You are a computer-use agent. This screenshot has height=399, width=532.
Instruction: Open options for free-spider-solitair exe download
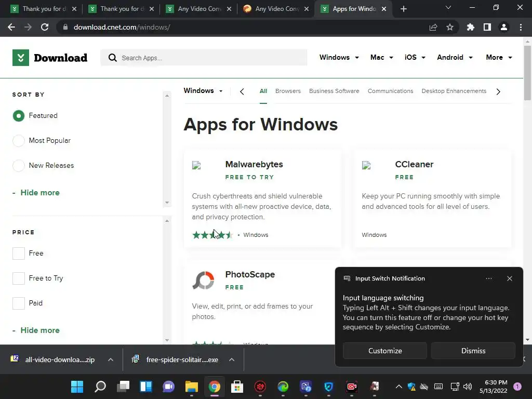point(232,360)
